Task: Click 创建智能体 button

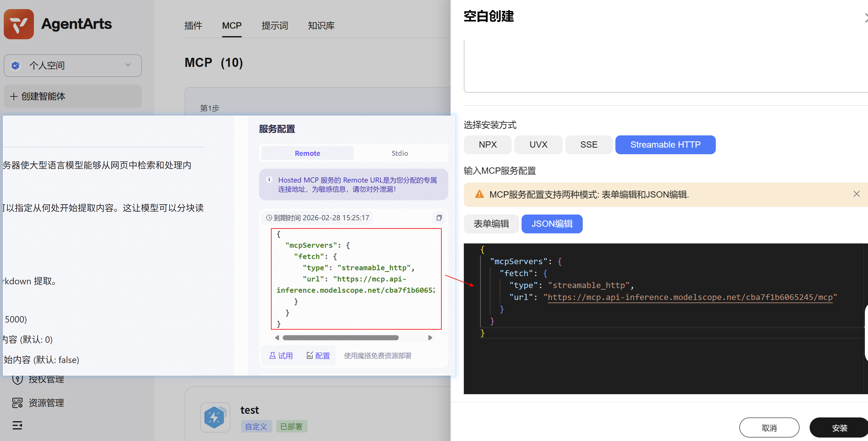Action: pyautogui.click(x=73, y=96)
